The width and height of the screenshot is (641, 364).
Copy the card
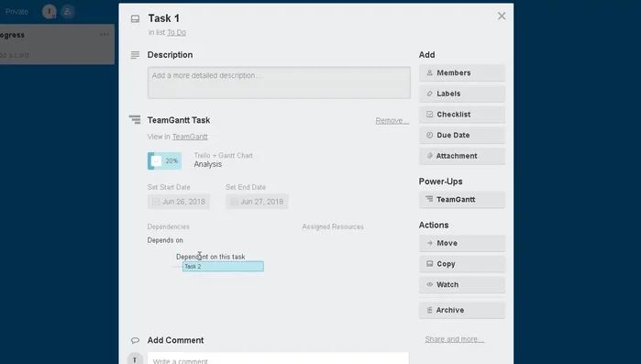pyautogui.click(x=462, y=264)
